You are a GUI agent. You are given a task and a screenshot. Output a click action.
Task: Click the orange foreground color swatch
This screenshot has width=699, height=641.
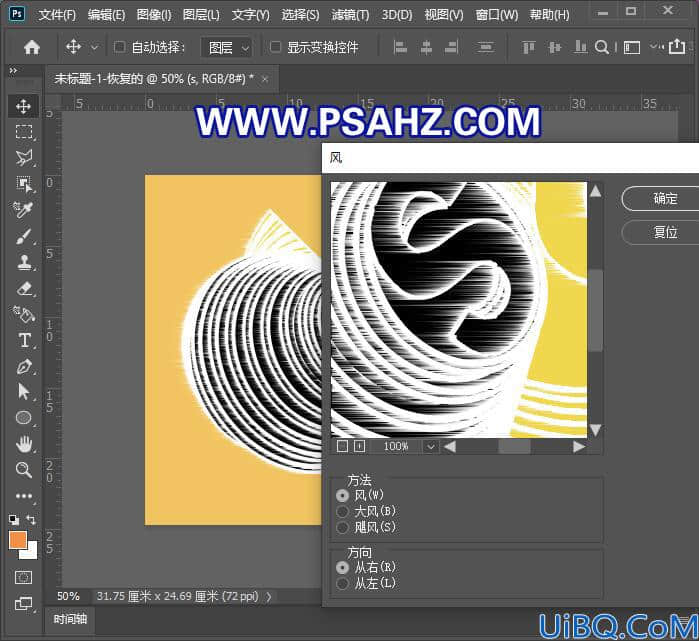pos(17,539)
